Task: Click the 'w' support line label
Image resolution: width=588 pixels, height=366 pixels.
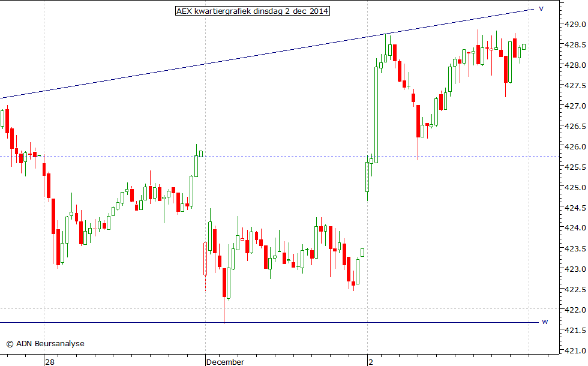Action: pos(545,322)
